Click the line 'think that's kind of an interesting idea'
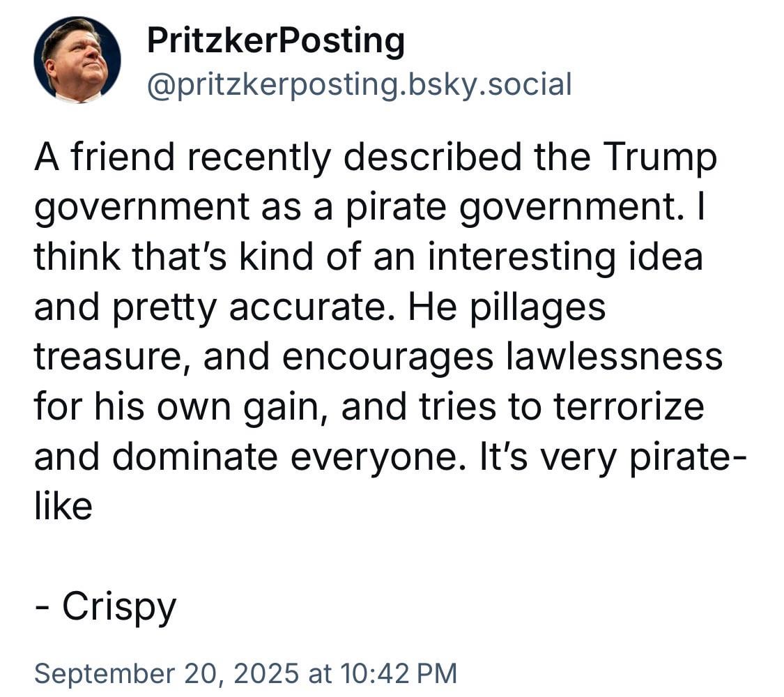 tap(369, 257)
